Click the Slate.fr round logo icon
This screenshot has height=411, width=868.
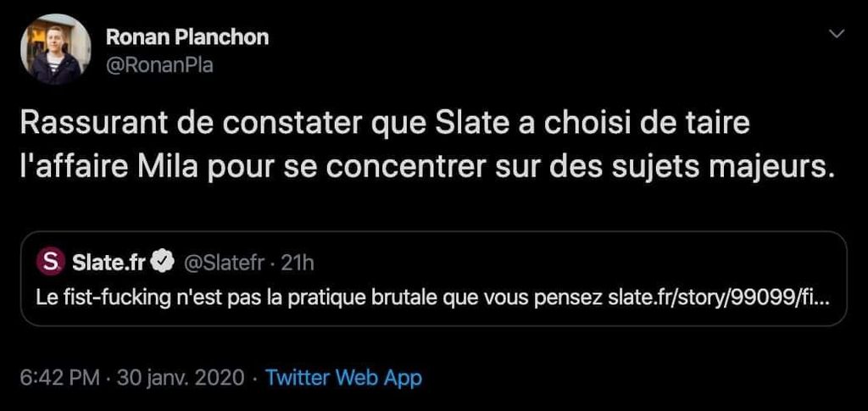[x=51, y=263]
